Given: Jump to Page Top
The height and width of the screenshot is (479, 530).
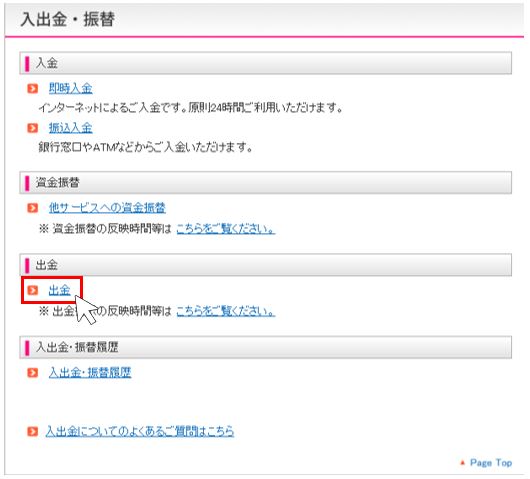Looking at the screenshot, I should coord(491,462).
